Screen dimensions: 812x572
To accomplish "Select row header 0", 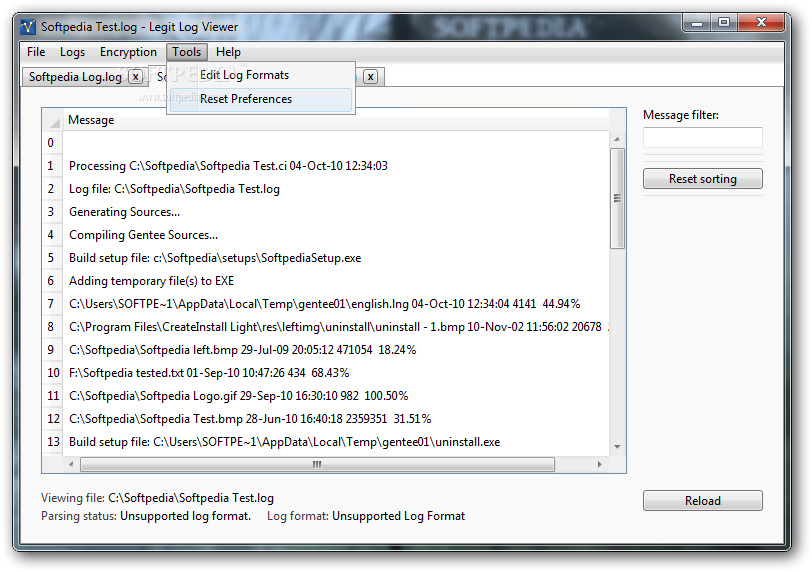I will tap(51, 143).
